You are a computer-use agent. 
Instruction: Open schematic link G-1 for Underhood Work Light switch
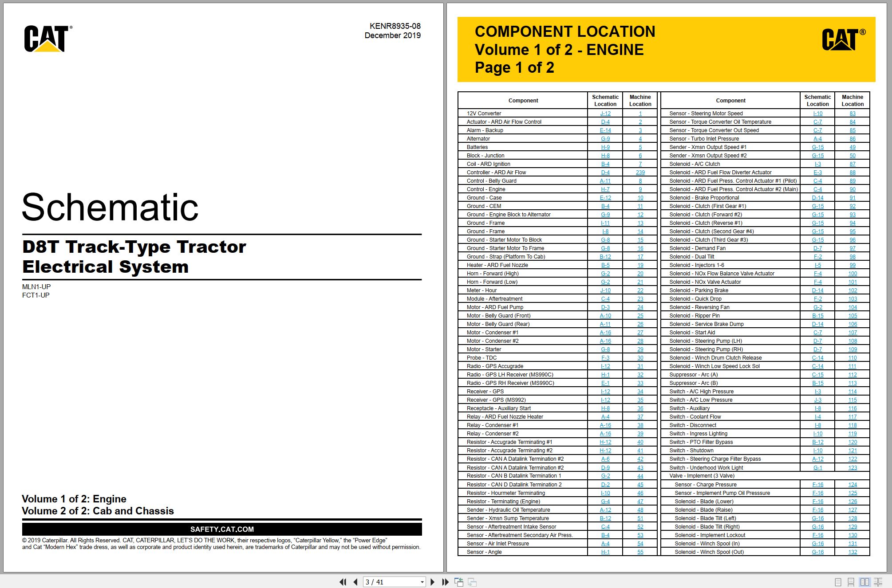817,468
